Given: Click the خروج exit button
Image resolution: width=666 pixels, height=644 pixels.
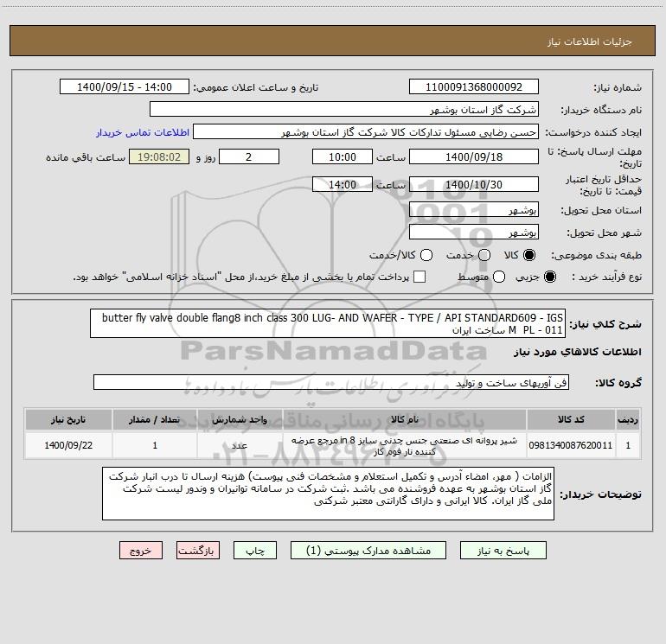Looking at the screenshot, I should 141,551.
